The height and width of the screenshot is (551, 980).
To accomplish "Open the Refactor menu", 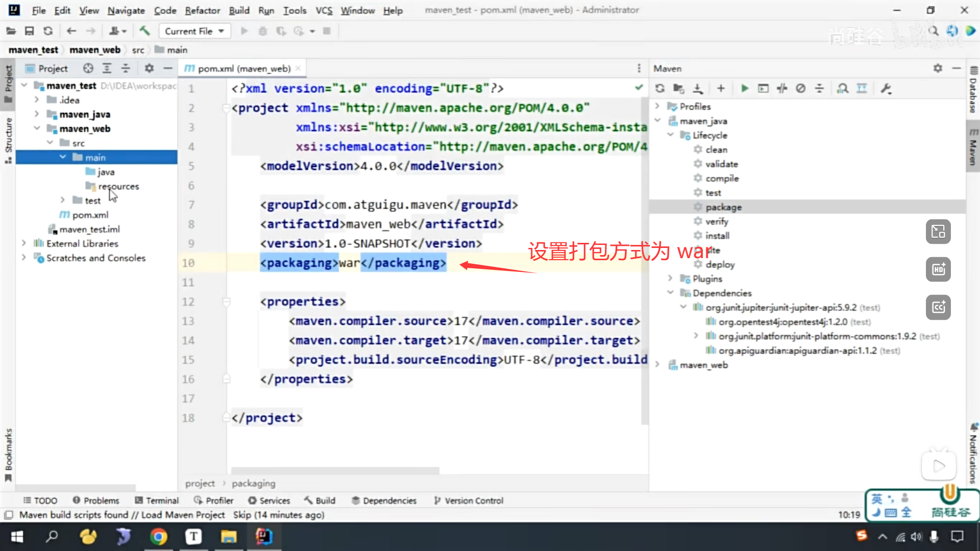I will coord(202,10).
